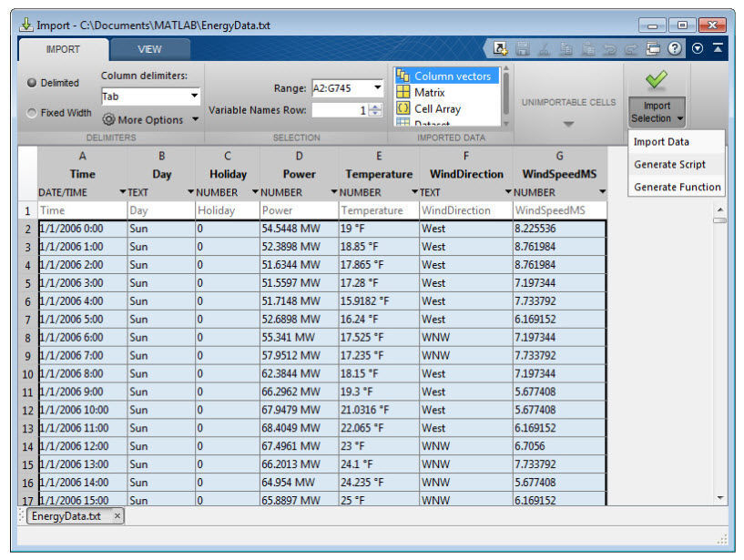Select the Delimited radio button
This screenshot has height=560, width=744.
[33, 83]
